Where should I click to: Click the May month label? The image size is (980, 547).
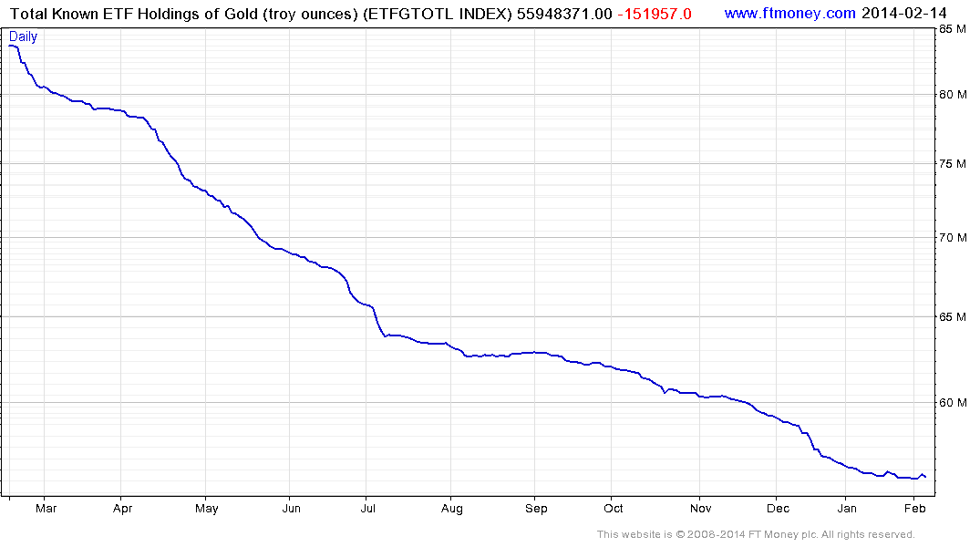[207, 508]
